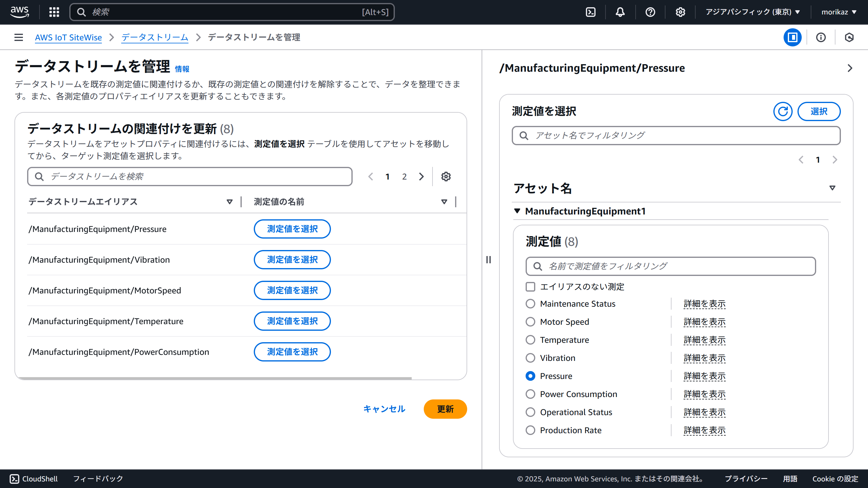Open data stream page 2
The image size is (868, 488).
click(404, 177)
